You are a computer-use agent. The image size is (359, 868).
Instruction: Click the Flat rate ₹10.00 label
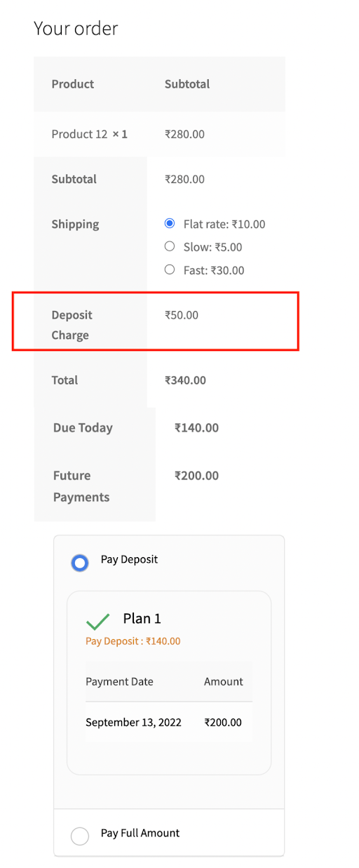point(224,225)
